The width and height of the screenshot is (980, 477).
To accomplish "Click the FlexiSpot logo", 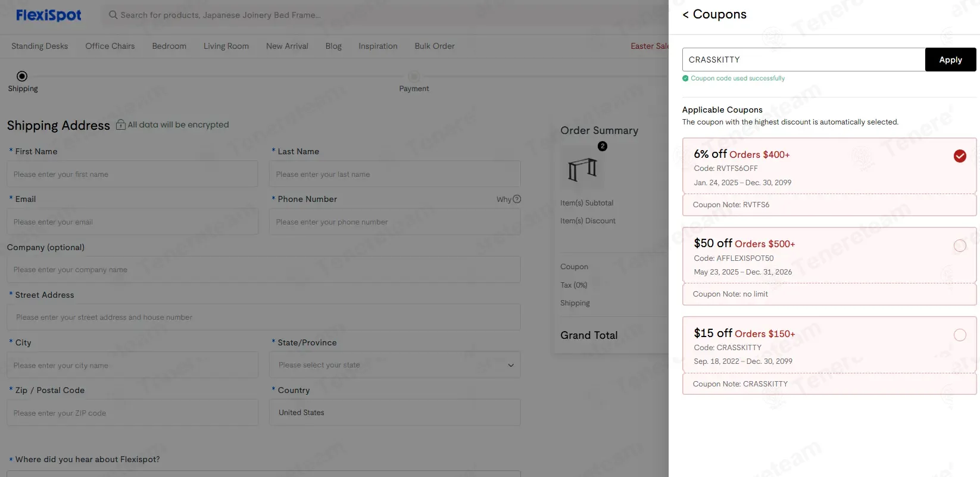I will pyautogui.click(x=48, y=15).
